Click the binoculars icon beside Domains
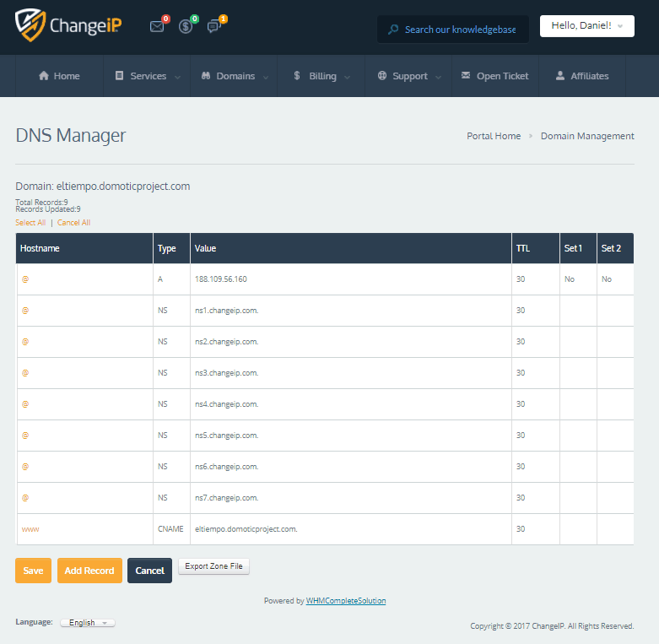The height and width of the screenshot is (644, 659). pyautogui.click(x=206, y=76)
